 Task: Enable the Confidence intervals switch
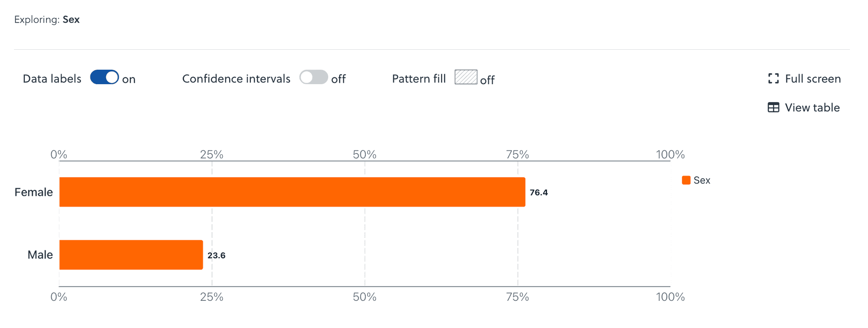pyautogui.click(x=313, y=77)
